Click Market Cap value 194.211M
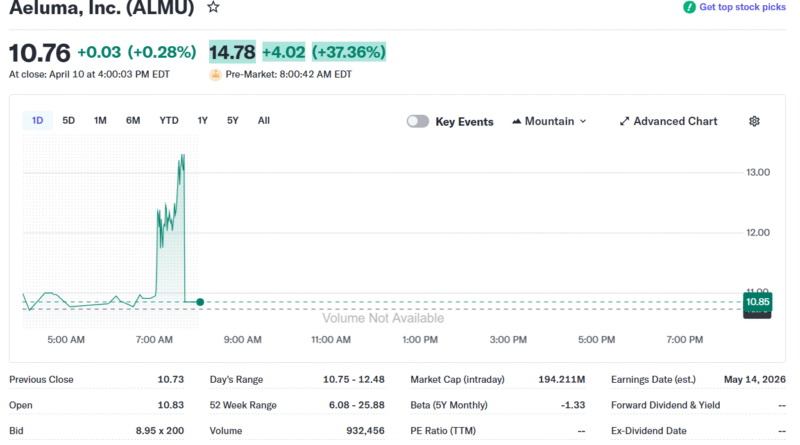The height and width of the screenshot is (445, 800). click(562, 380)
